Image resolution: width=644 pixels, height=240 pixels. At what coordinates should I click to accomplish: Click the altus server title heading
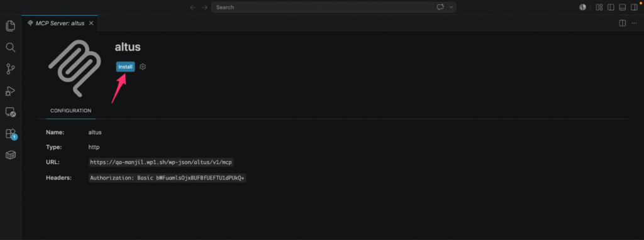[x=128, y=46]
